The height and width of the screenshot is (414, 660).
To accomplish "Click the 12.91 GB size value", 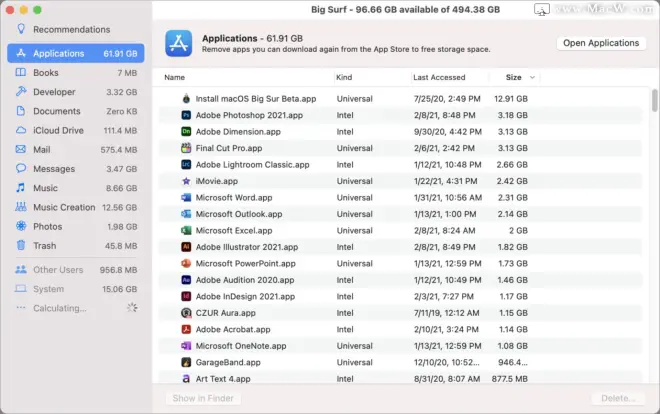I will [x=511, y=99].
